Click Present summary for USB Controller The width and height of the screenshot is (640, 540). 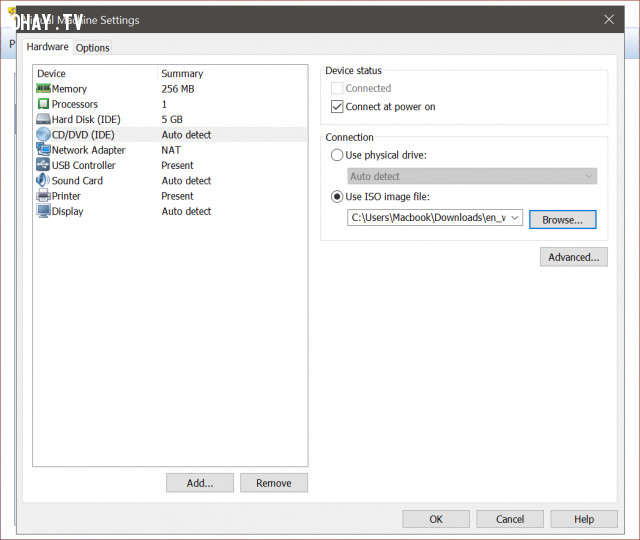[x=177, y=165]
